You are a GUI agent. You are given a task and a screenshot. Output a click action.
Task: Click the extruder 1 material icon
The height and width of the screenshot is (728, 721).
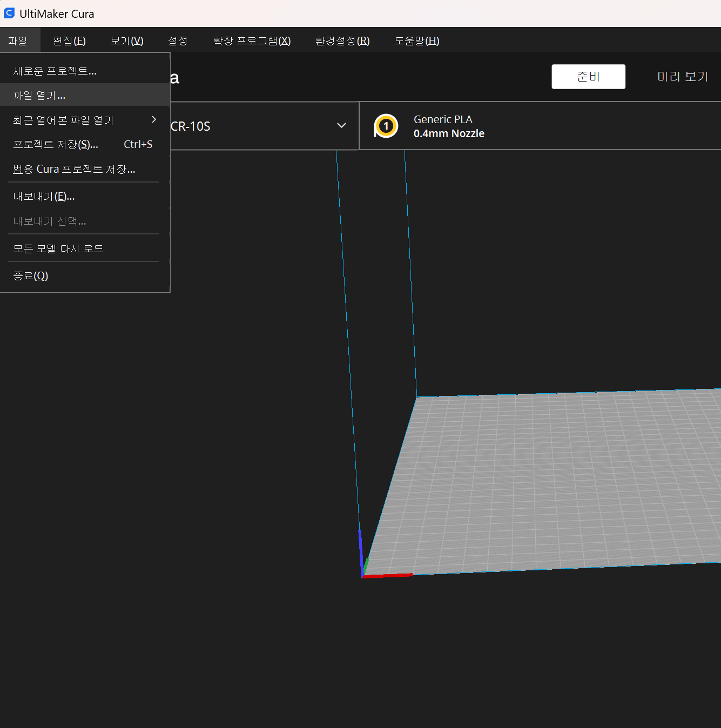click(386, 126)
